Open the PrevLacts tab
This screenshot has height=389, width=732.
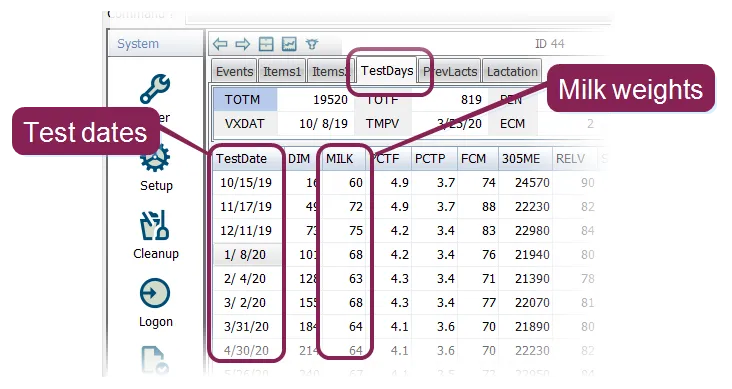(450, 71)
